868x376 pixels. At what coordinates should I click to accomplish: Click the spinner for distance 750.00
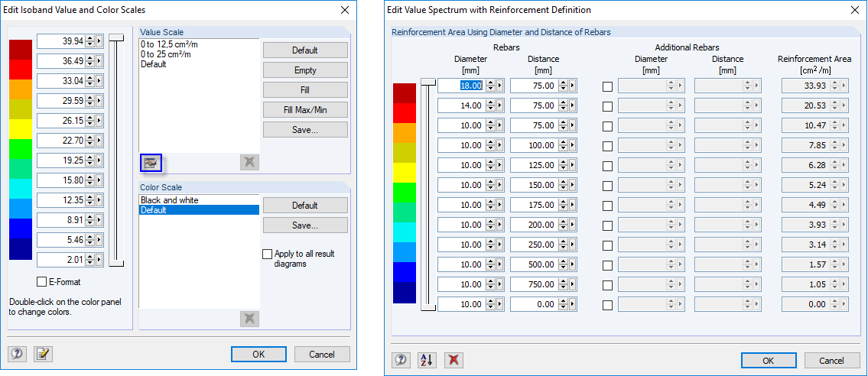(x=562, y=285)
